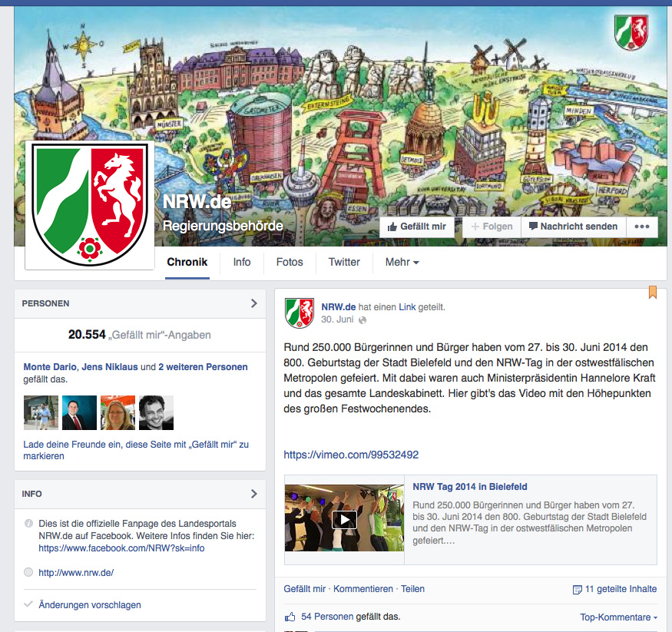Click the globe icon beside nrw.de link
Image resolution: width=672 pixels, height=632 pixels.
pyautogui.click(x=28, y=572)
